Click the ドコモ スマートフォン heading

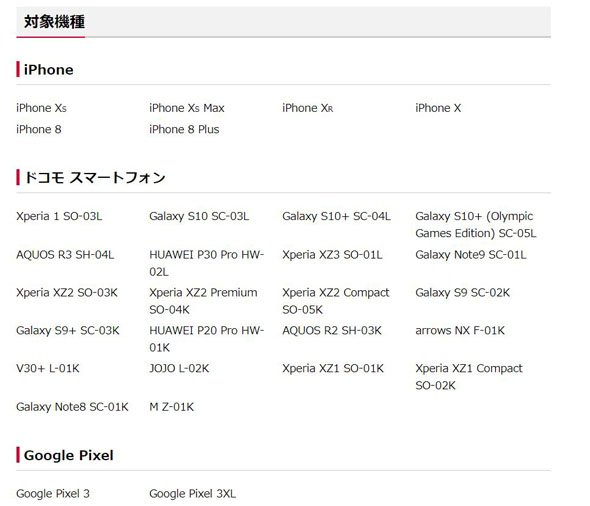[95, 178]
